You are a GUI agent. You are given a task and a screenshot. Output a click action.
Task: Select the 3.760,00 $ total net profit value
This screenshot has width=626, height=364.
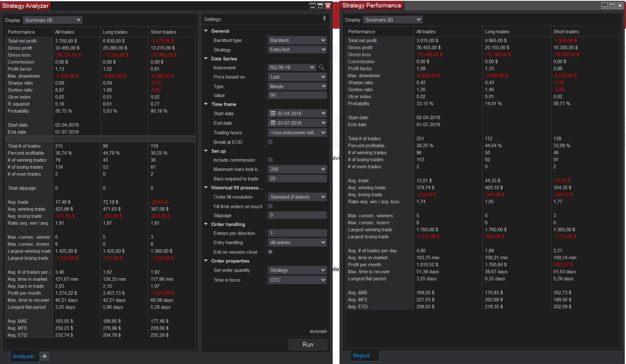tap(66, 41)
